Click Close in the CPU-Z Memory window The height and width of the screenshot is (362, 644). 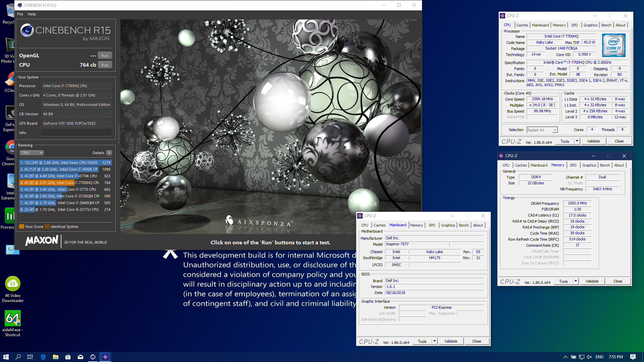pos(618,282)
